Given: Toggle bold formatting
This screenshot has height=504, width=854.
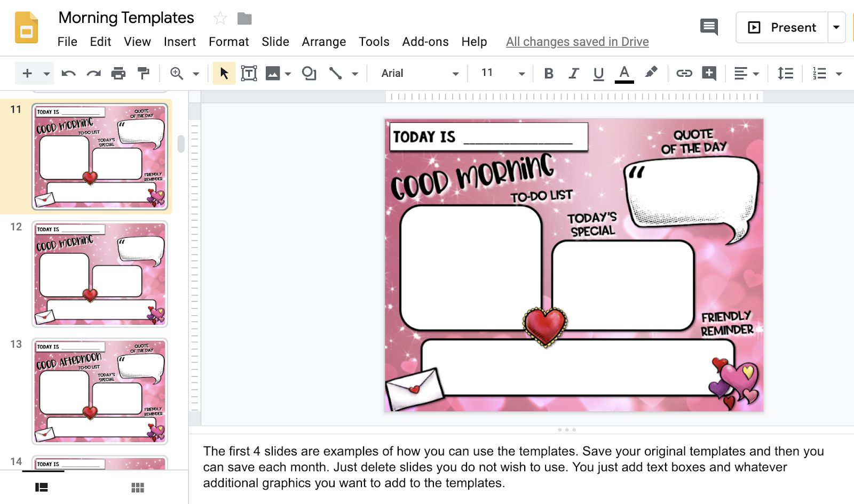Looking at the screenshot, I should [548, 73].
